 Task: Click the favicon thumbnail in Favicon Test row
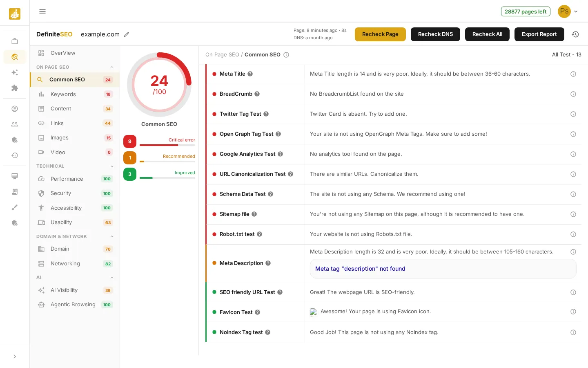pyautogui.click(x=313, y=312)
